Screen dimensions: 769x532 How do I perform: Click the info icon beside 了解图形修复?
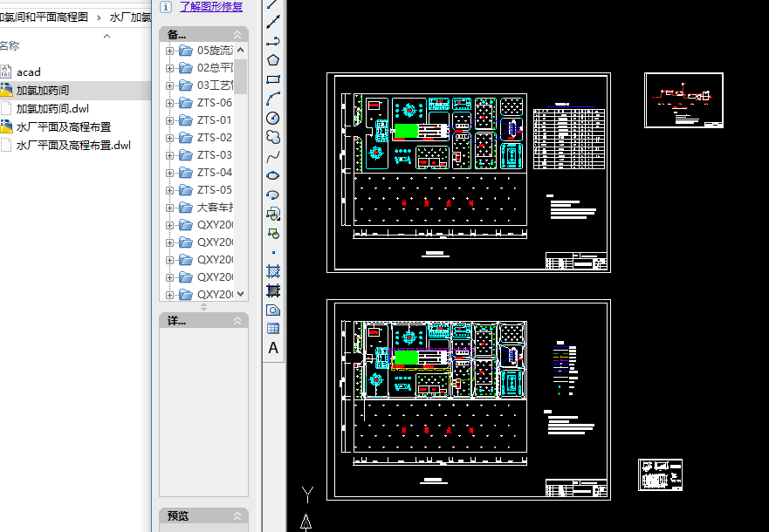(166, 7)
